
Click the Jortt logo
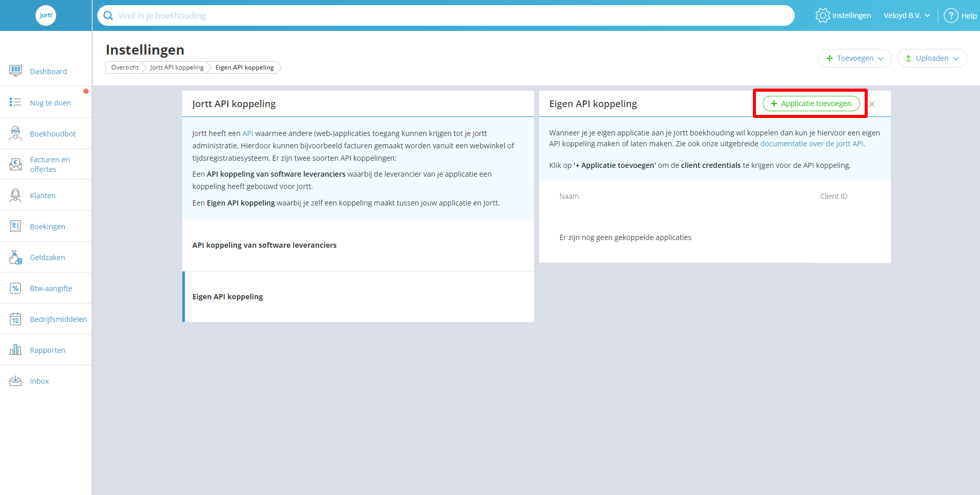click(46, 15)
